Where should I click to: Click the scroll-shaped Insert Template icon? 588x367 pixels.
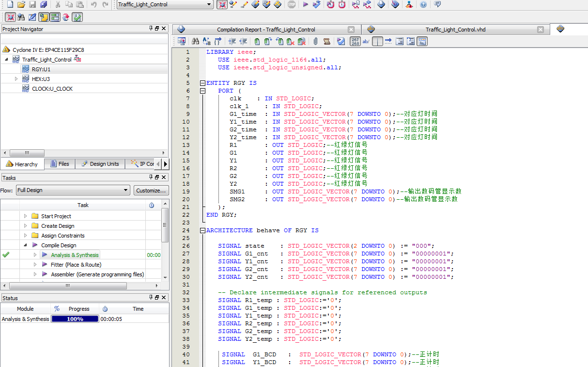click(x=327, y=42)
